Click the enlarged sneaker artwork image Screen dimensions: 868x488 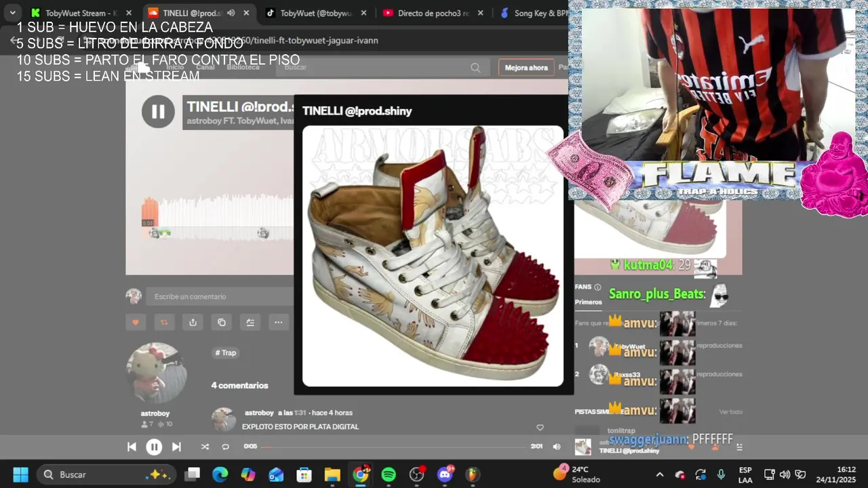point(433,256)
